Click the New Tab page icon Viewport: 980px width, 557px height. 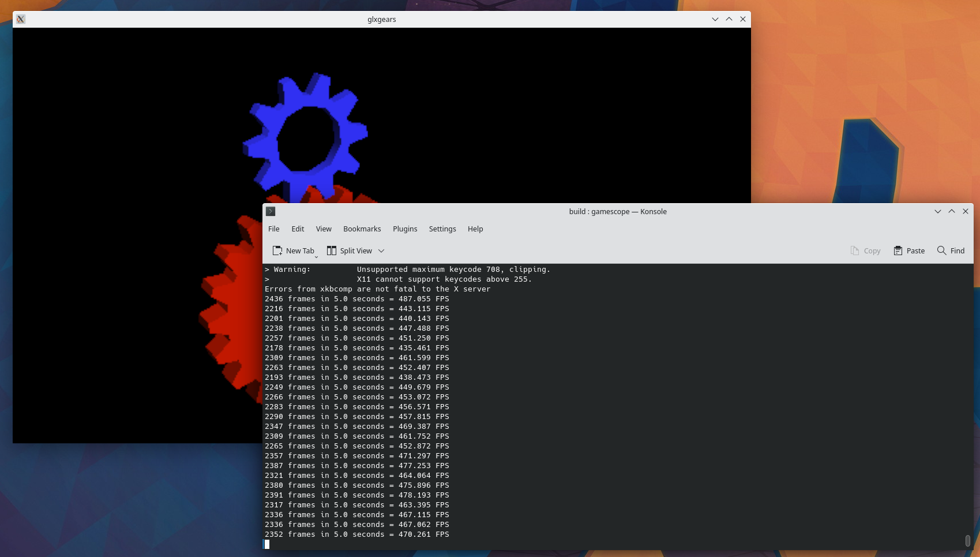pyautogui.click(x=277, y=251)
